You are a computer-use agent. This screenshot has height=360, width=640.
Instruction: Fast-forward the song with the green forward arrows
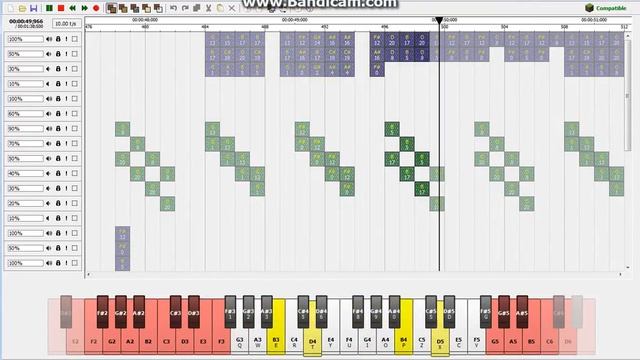click(x=84, y=8)
